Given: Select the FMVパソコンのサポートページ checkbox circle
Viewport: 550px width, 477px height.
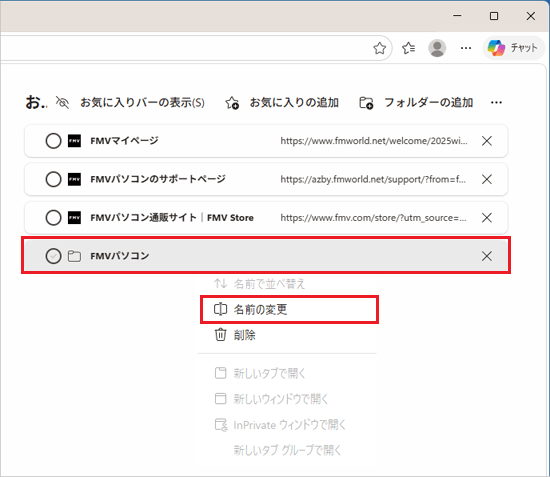Looking at the screenshot, I should [x=53, y=179].
